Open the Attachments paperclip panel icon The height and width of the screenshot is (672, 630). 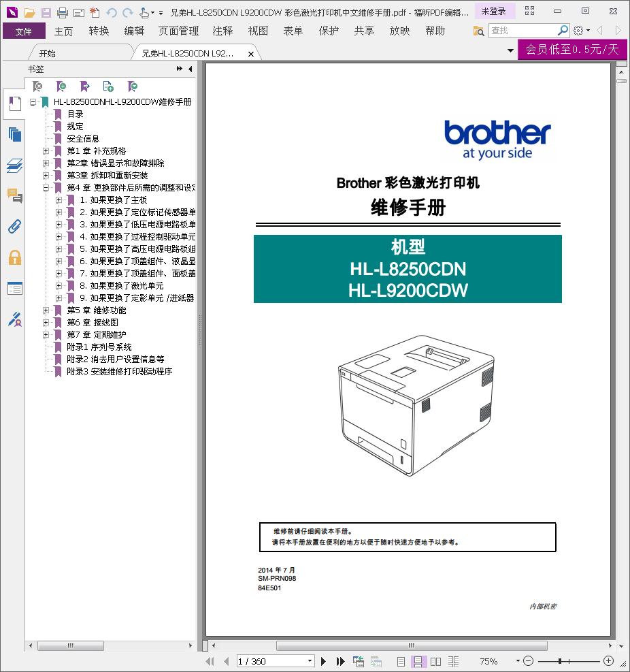[14, 227]
